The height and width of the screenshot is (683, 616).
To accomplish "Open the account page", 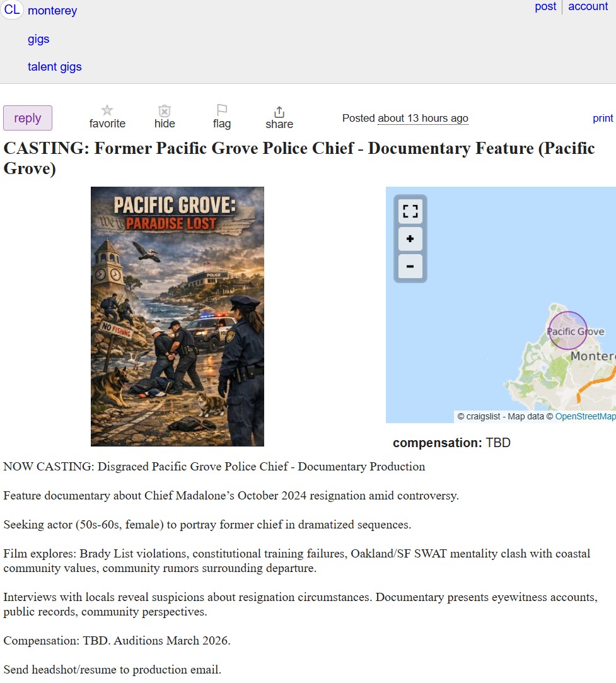I will click(x=587, y=6).
